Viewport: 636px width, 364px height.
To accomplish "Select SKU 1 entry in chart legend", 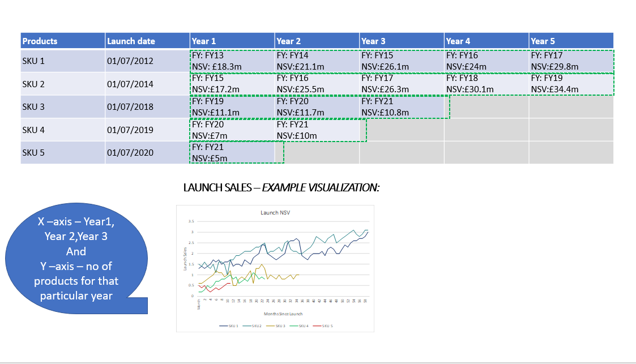I will point(229,326).
